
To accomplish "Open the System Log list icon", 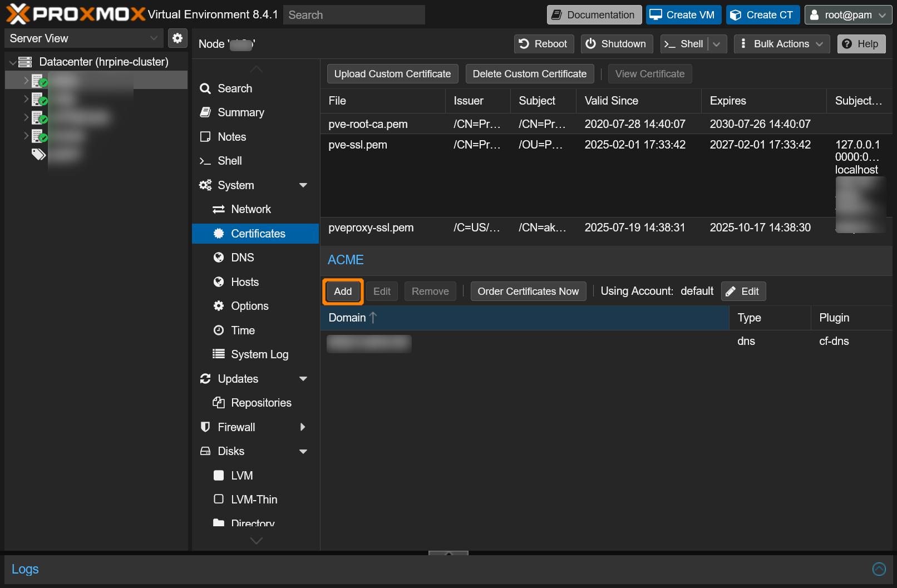I will point(219,354).
